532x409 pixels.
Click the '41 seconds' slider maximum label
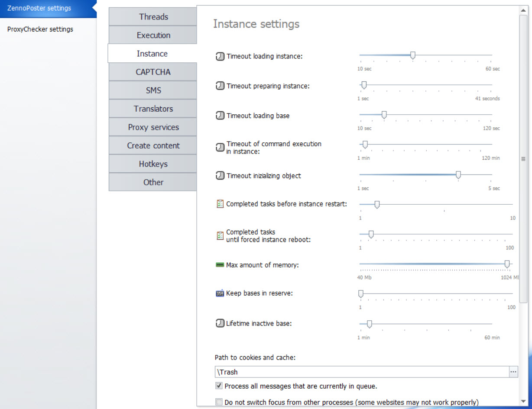pos(487,99)
